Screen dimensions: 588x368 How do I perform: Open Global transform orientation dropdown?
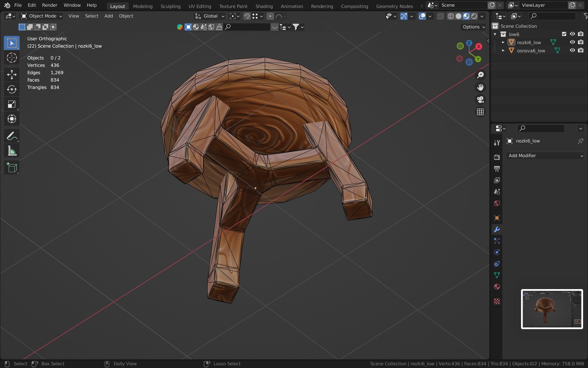point(209,16)
